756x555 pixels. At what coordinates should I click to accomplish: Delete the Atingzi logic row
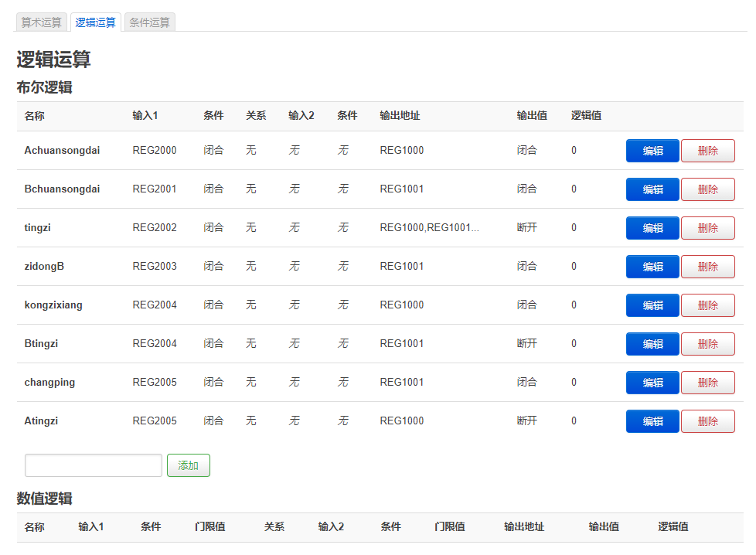(708, 421)
